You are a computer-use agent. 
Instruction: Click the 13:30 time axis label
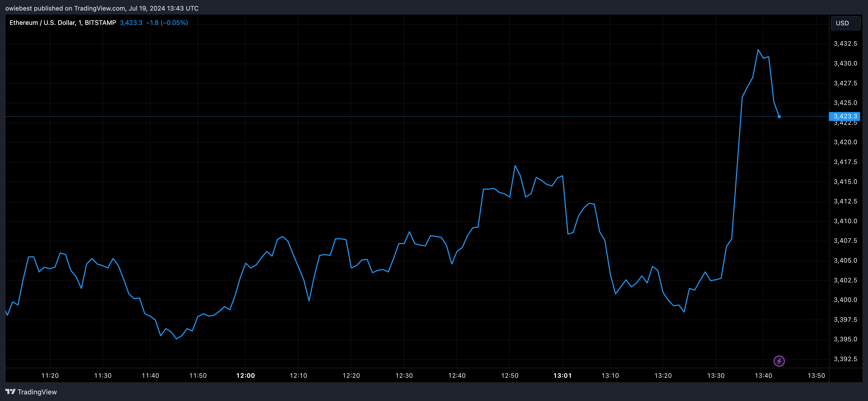click(716, 375)
